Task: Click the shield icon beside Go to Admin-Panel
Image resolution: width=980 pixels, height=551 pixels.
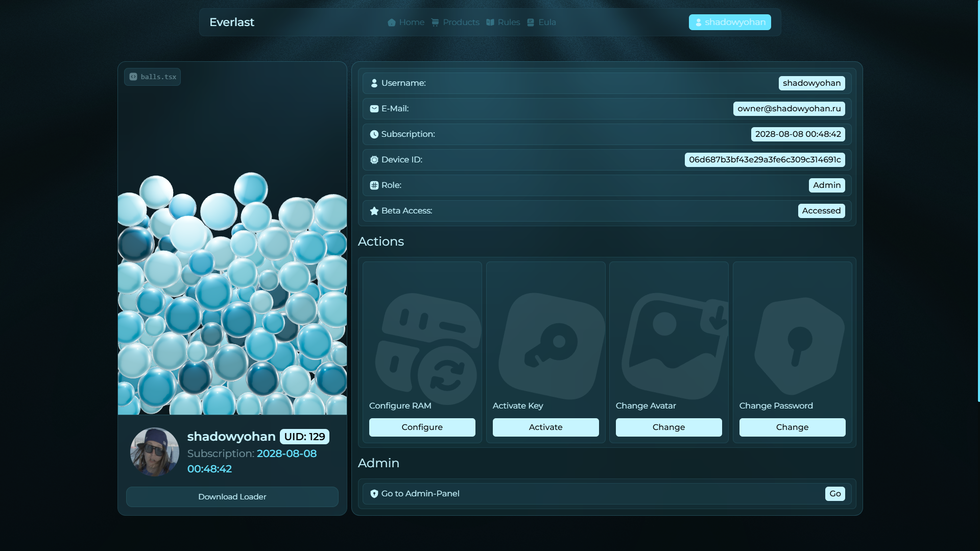Action: coord(374,494)
